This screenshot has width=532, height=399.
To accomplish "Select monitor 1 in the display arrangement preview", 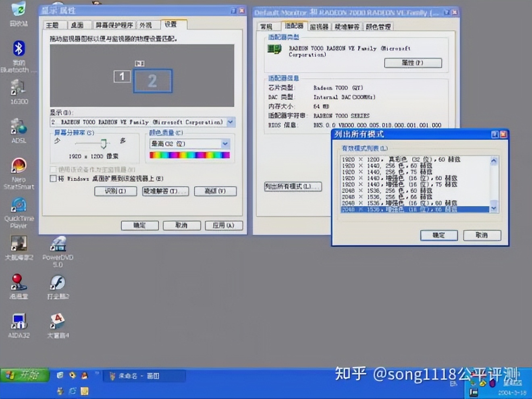I will coord(122,77).
